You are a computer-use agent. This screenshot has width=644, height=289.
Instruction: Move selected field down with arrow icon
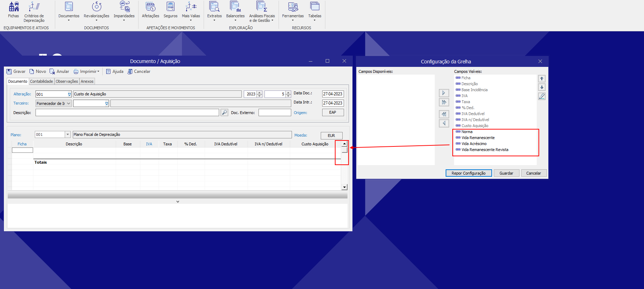point(542,88)
